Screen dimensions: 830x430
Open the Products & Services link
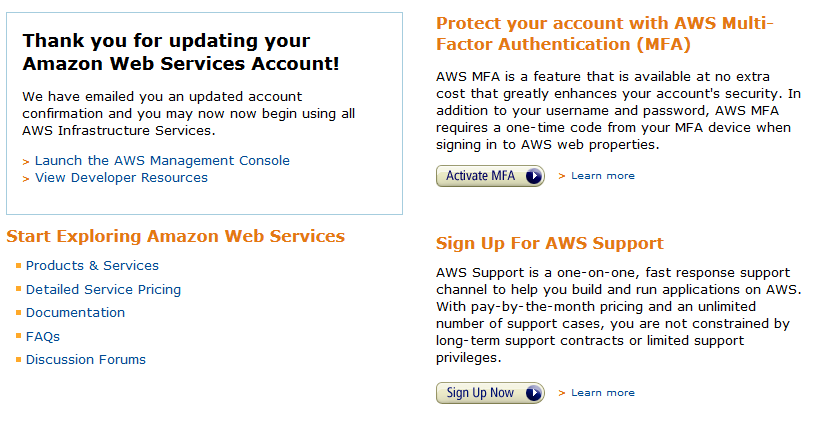[x=92, y=266]
